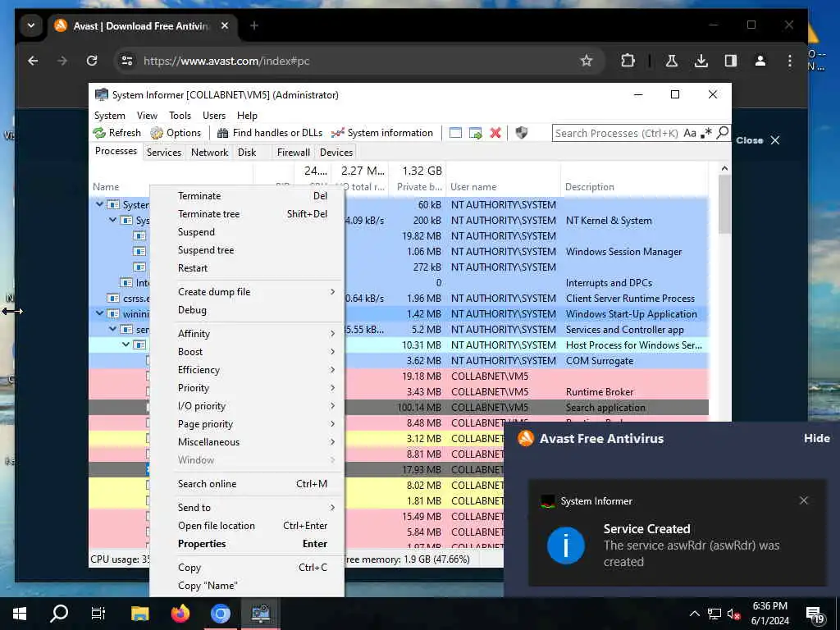The height and width of the screenshot is (630, 840).
Task: Toggle case sensitive Aa search option
Action: [689, 133]
